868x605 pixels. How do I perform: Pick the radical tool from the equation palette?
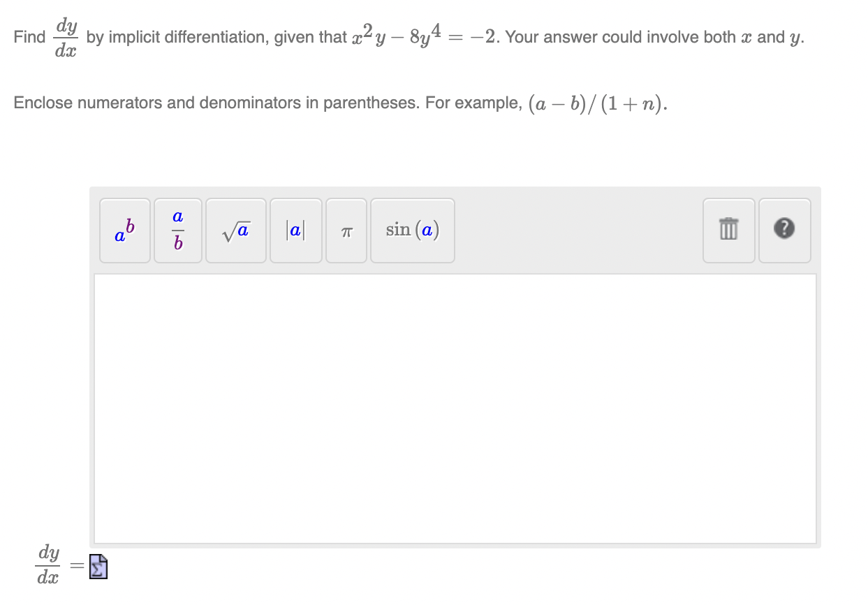click(x=235, y=231)
